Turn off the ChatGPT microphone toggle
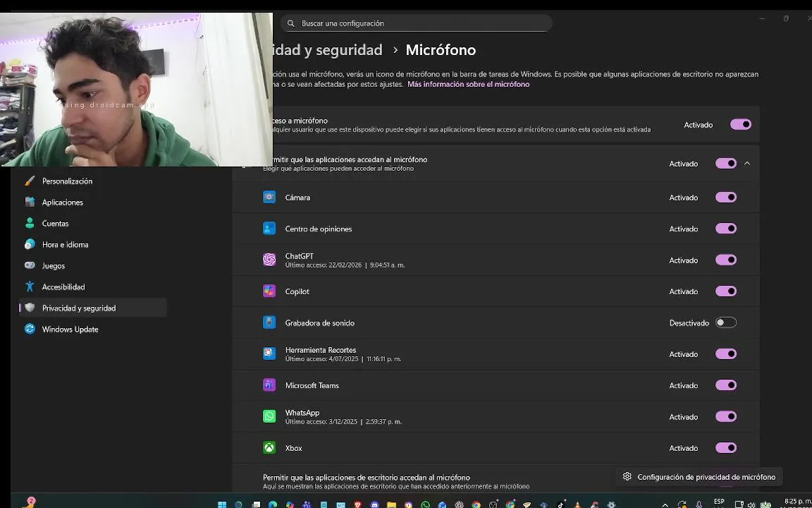 tap(725, 260)
